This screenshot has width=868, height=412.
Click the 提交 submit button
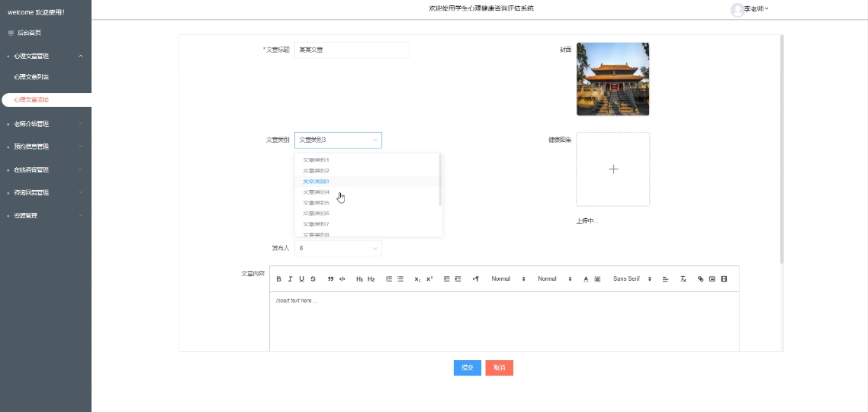(x=468, y=368)
